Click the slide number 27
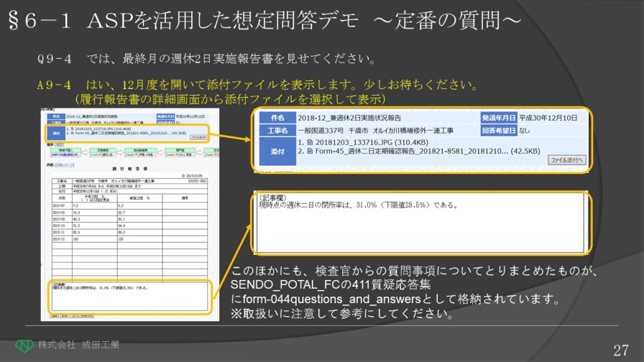644x362 pixels. [621, 349]
